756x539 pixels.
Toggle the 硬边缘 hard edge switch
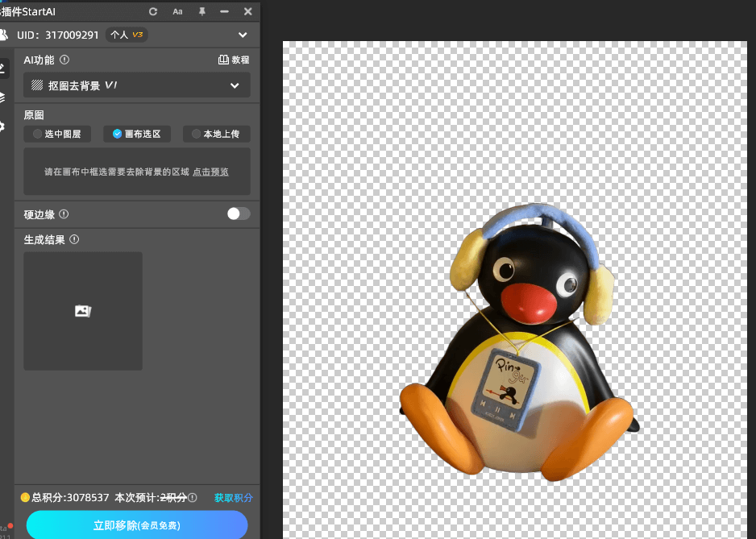pos(239,214)
